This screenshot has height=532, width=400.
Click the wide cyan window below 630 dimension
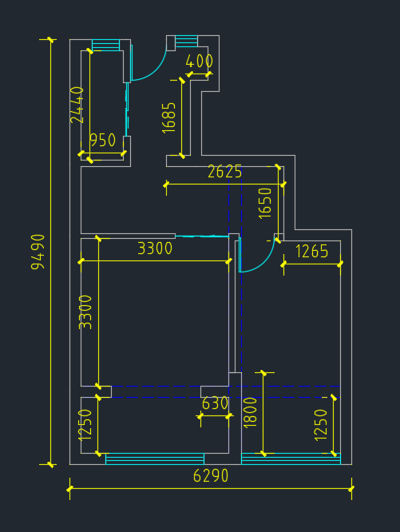point(155,459)
